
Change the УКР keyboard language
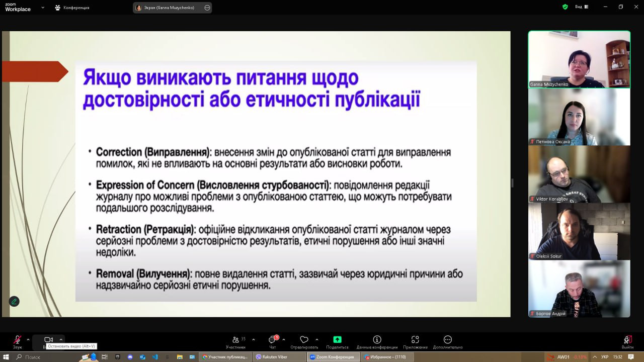(x=605, y=356)
